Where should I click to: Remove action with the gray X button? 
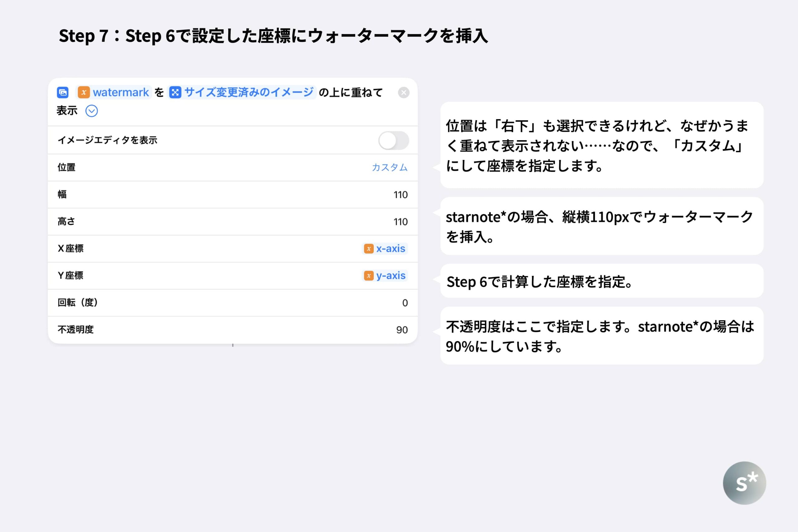click(403, 93)
